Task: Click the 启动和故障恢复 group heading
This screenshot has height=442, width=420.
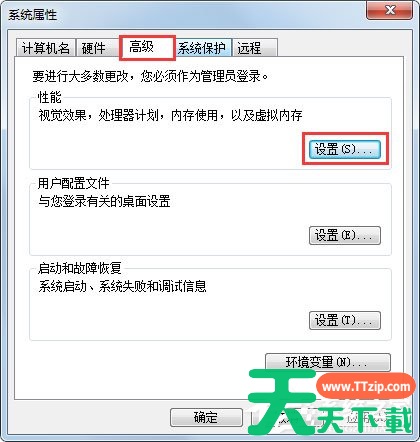Action: 79,268
